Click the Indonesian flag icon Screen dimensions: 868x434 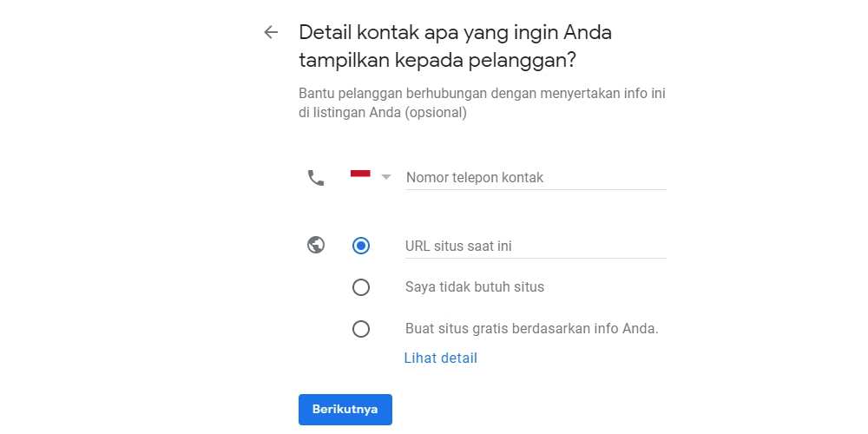coord(360,176)
